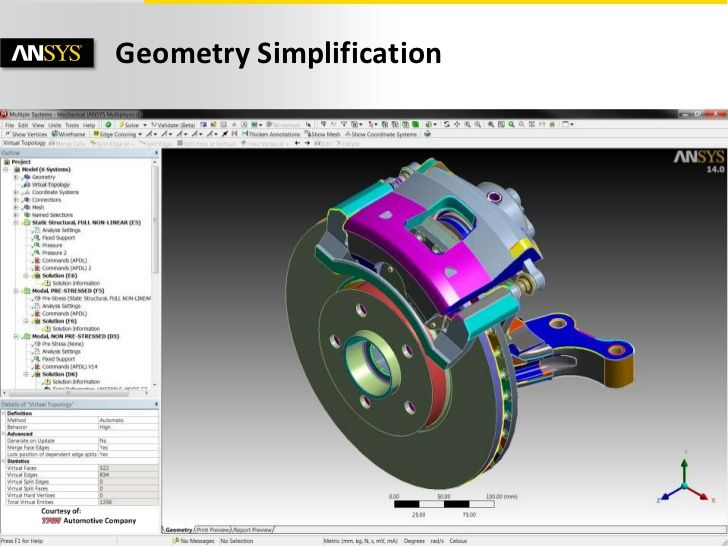This screenshot has height=546, width=728.
Task: Expand the Geometry tree node
Action: tap(16, 177)
